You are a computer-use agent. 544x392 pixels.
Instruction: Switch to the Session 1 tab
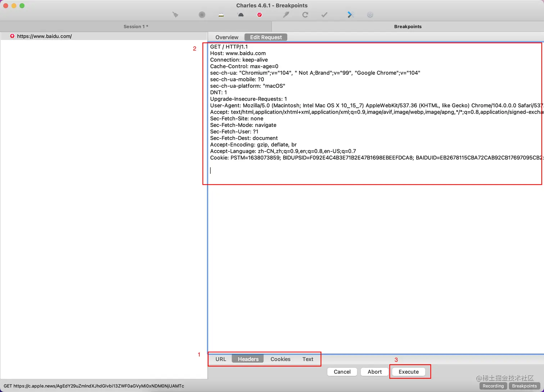(136, 27)
